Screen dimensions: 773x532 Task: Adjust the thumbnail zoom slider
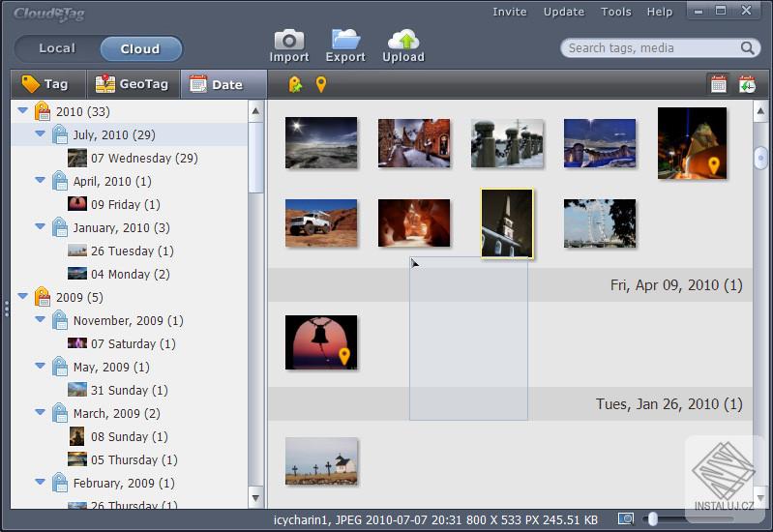pos(652,518)
